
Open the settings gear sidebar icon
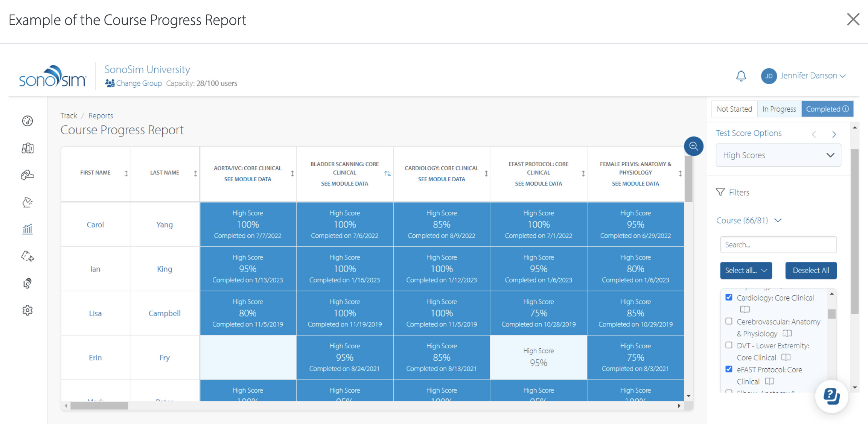pos(27,310)
